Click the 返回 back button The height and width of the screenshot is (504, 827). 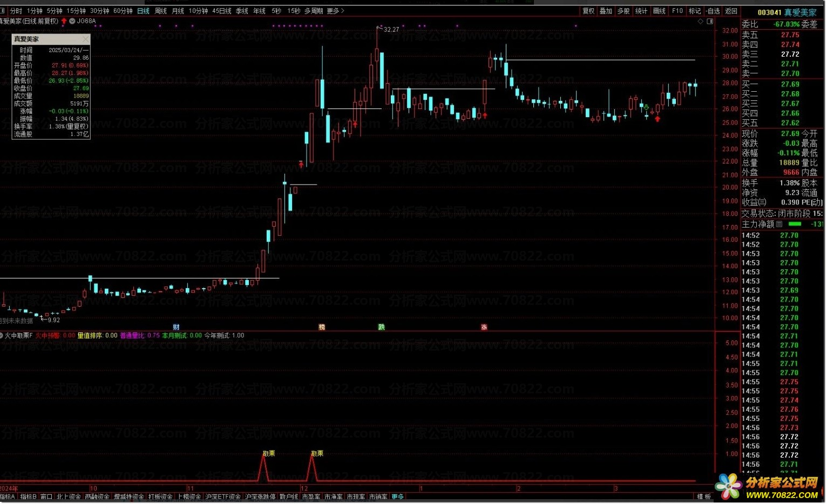(731, 11)
